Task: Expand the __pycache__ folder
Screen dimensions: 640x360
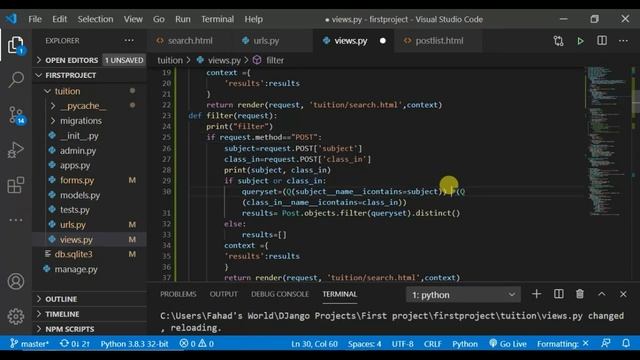Action: pos(90,106)
